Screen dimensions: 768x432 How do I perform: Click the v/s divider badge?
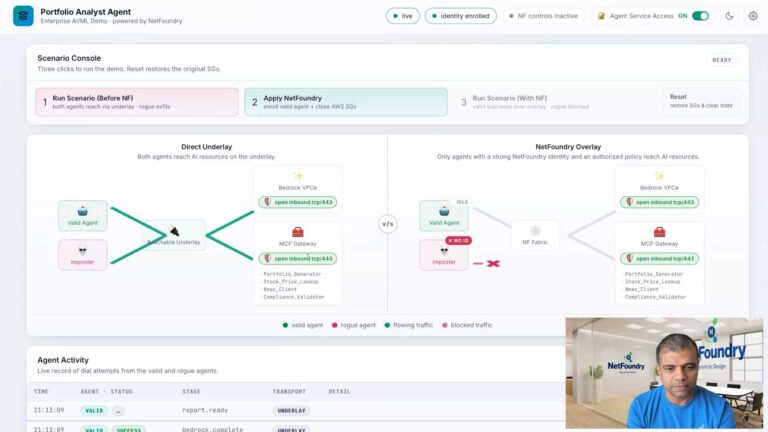tap(387, 224)
